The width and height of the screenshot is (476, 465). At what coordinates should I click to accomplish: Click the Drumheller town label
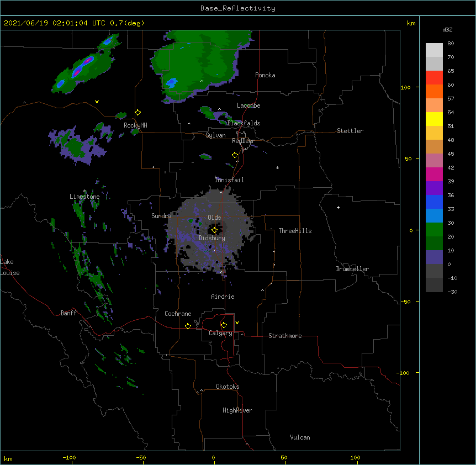(x=352, y=269)
